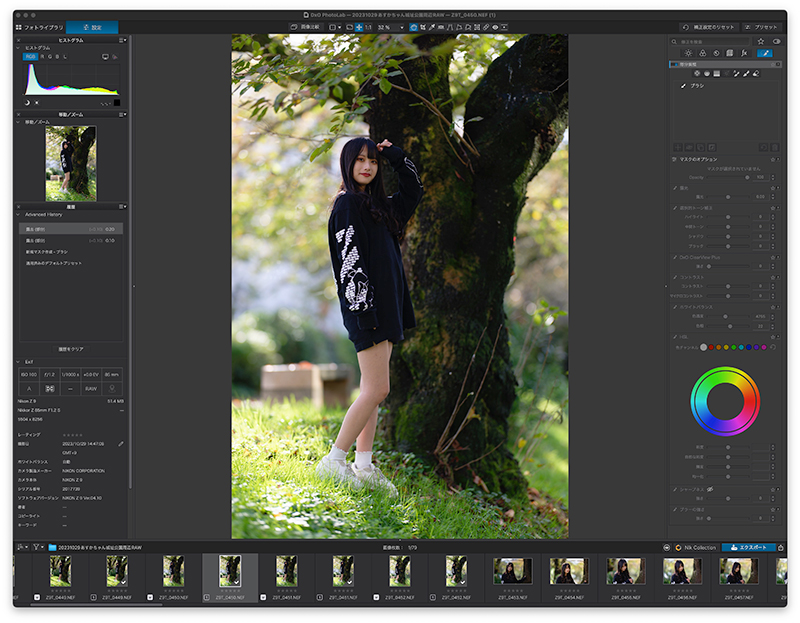Click the HSL color wheel
The height and width of the screenshot is (623, 800).
[x=725, y=401]
